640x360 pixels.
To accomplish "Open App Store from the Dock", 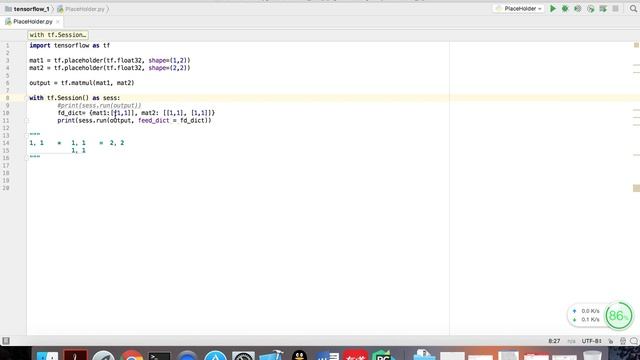I will [x=215, y=355].
